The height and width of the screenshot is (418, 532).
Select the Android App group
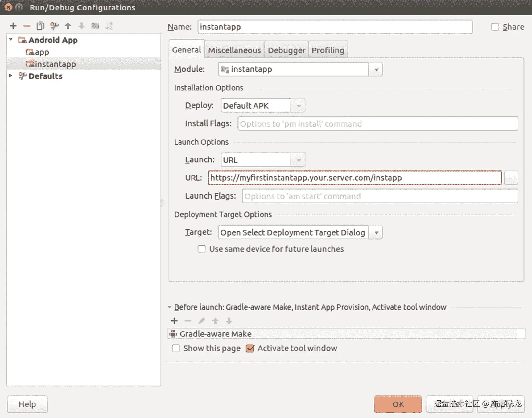tap(84, 40)
